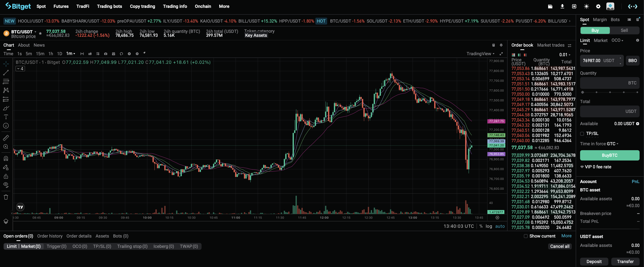644x267 pixels.
Task: Click inside the Quantity BTC input field
Action: tap(610, 83)
